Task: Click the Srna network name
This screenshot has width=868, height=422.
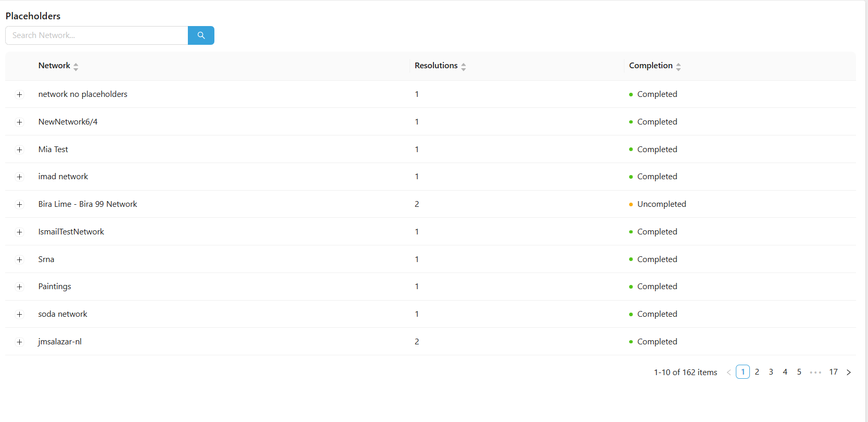Action: 46,259
